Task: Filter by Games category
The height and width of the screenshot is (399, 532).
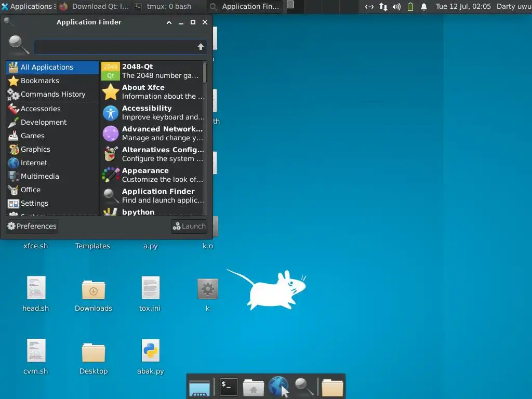Action: click(x=52, y=136)
